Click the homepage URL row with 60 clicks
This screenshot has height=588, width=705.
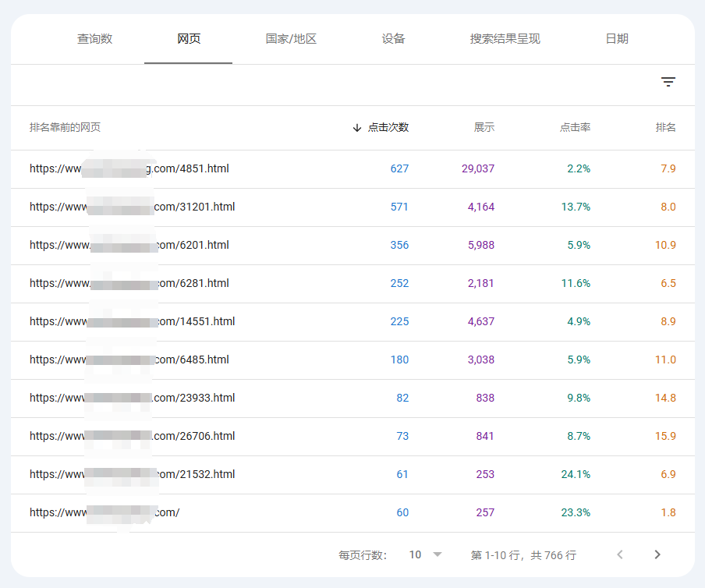(352, 513)
